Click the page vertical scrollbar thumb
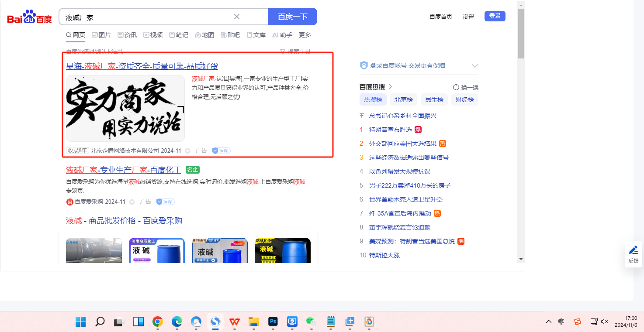The image size is (644, 332). [521, 33]
